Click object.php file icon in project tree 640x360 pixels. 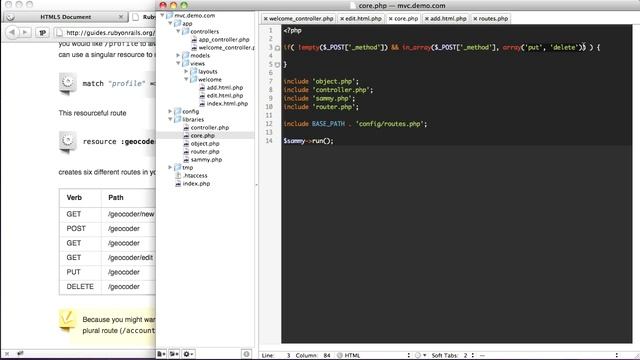(x=186, y=144)
